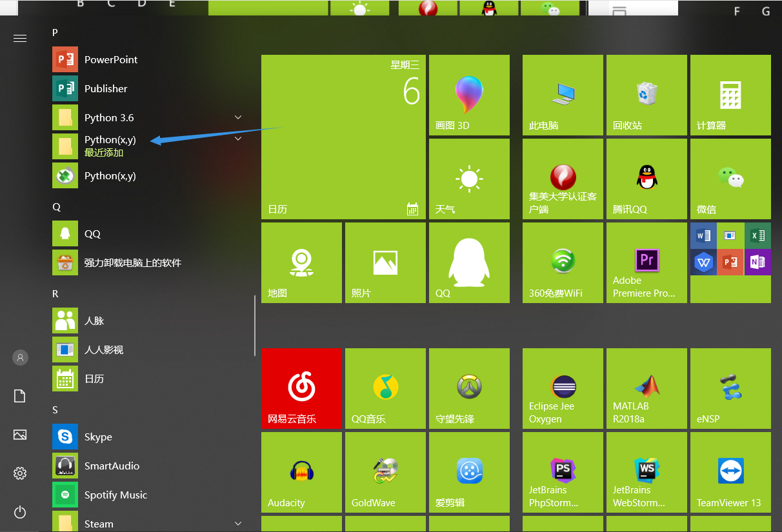Click the letter S section header
The width and height of the screenshot is (782, 532).
[x=55, y=410]
